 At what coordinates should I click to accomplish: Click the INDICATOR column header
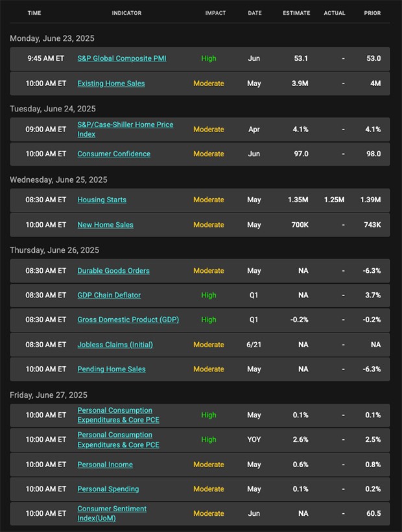(126, 13)
